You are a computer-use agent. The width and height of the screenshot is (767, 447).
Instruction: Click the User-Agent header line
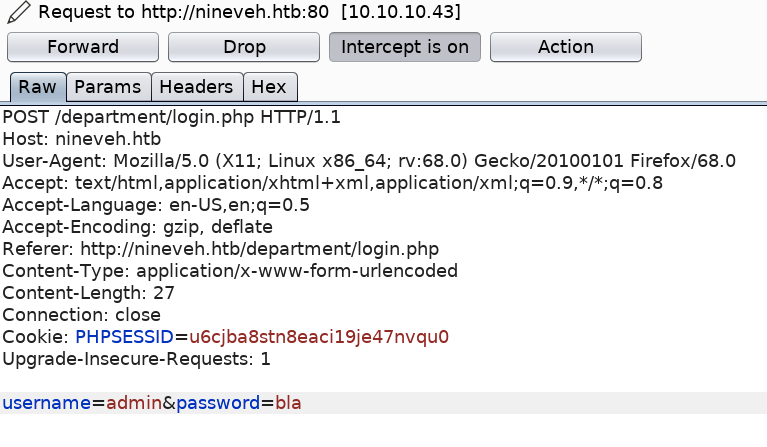point(369,161)
